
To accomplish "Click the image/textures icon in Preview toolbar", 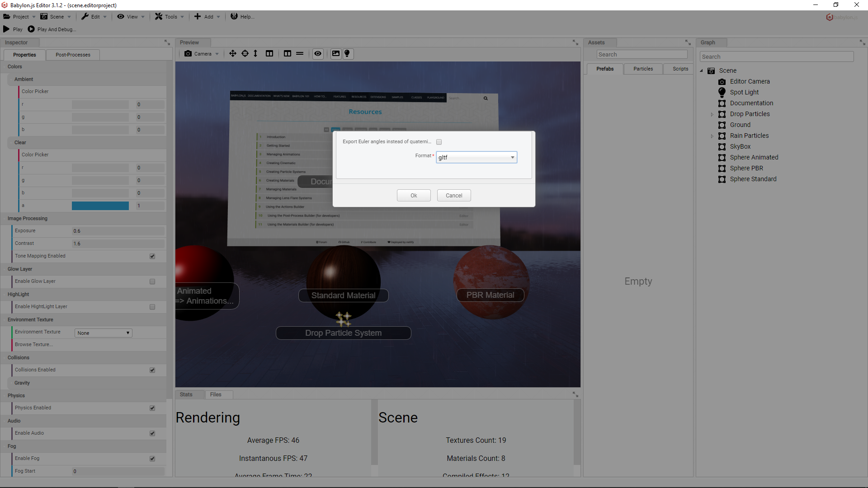I will pos(336,54).
